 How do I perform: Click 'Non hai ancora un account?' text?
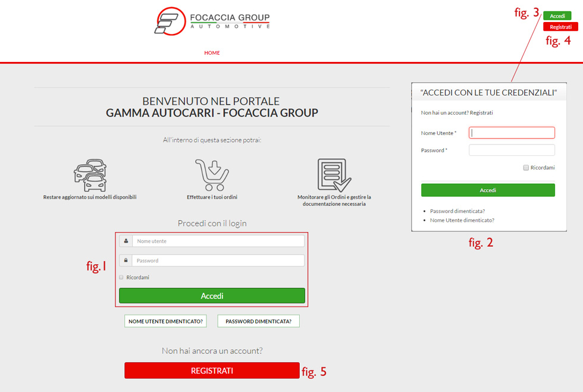click(212, 351)
